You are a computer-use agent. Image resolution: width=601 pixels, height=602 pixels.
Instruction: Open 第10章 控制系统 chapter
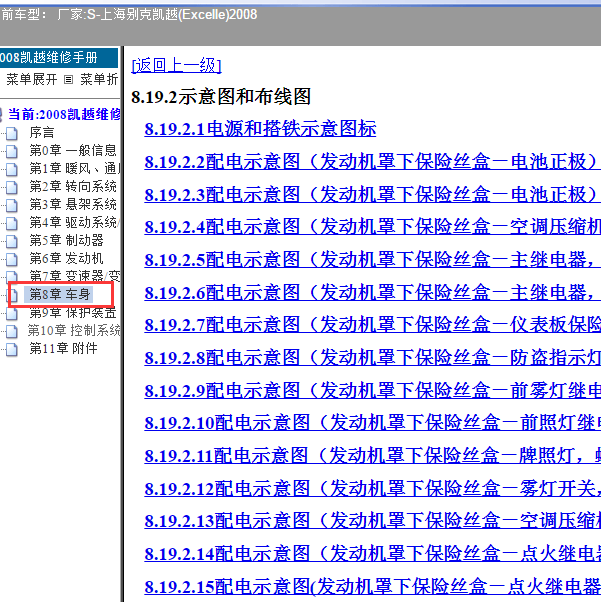point(74,330)
